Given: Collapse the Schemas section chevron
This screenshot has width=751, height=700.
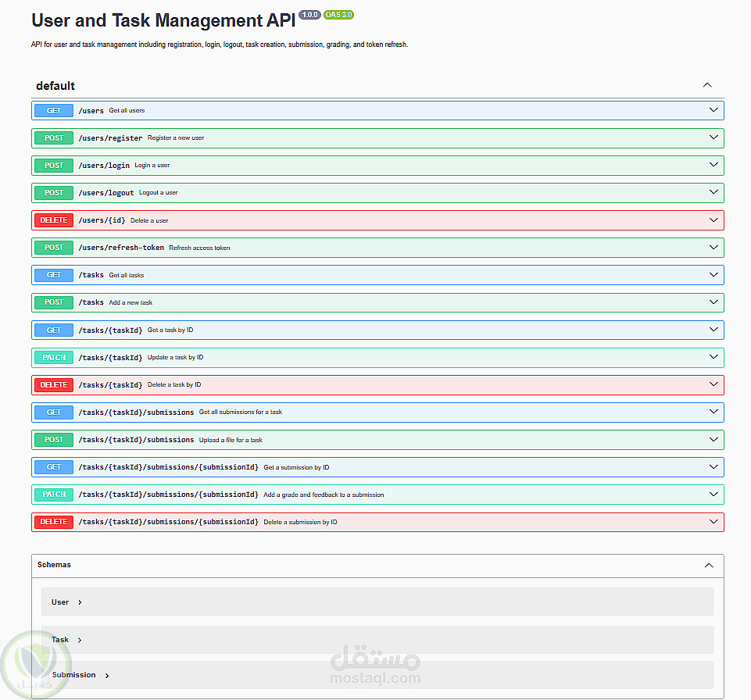Looking at the screenshot, I should click(x=708, y=566).
